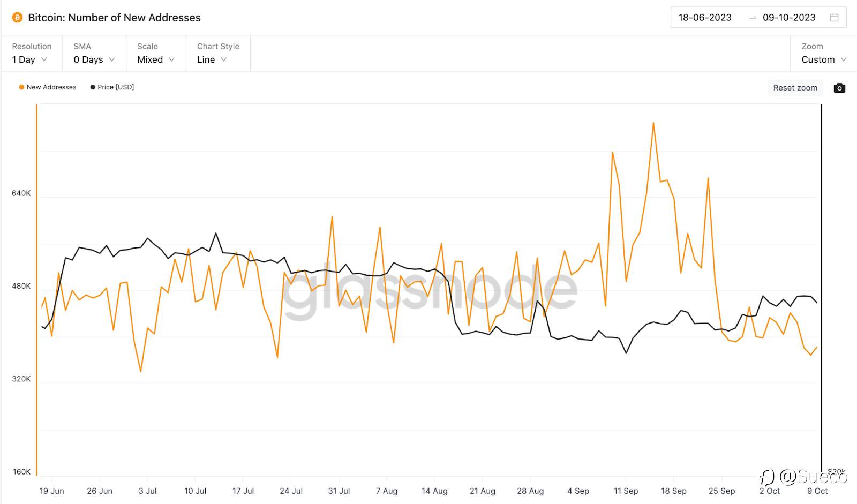857x504 pixels.
Task: Click the 17 Jul x-axis label
Action: 243,491
